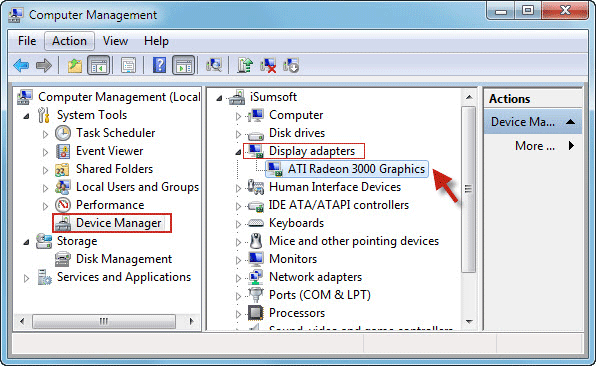Image resolution: width=596 pixels, height=366 pixels.
Task: Select iSumsoft computer root node
Action: tap(273, 97)
